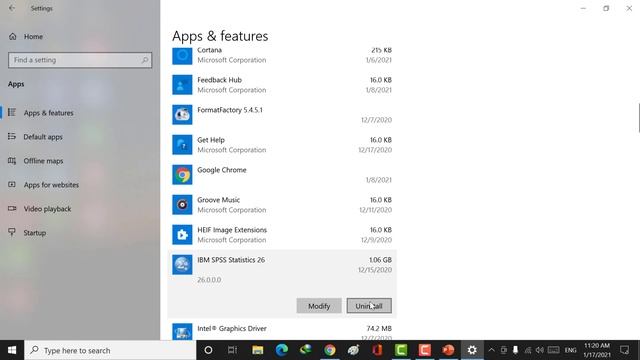640x360 pixels.
Task: Click the 1.06 GB size value
Action: click(x=380, y=260)
